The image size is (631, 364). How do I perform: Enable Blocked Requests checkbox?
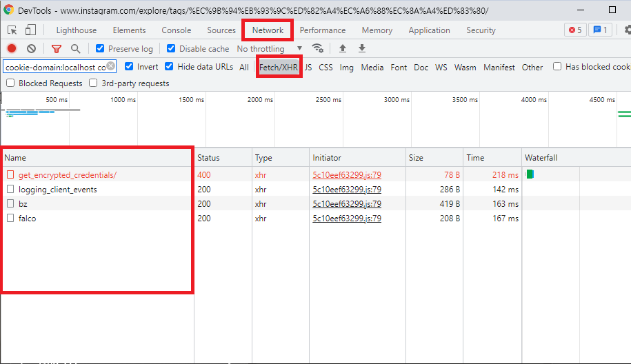pyautogui.click(x=10, y=83)
